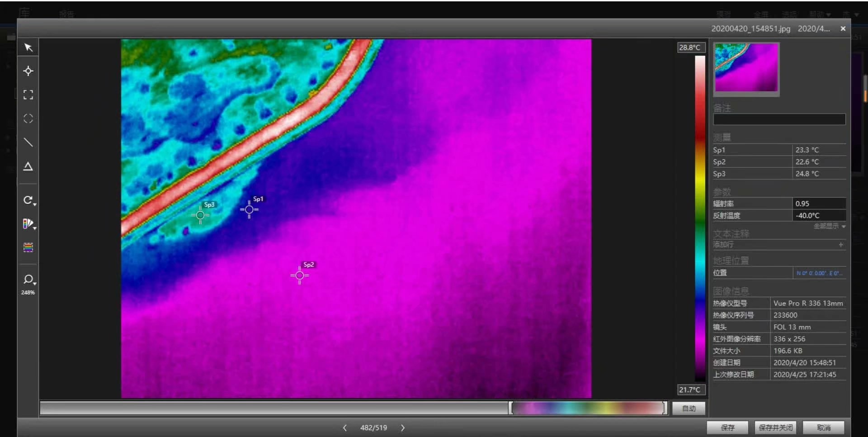The height and width of the screenshot is (437, 868).
Task: Pick the ellipse area measurement tool
Action: coord(28,119)
